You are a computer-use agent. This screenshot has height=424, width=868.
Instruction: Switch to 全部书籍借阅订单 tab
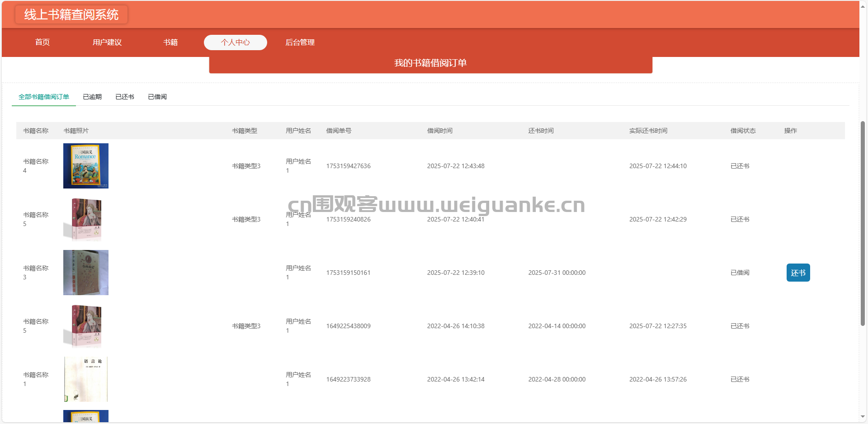(44, 97)
